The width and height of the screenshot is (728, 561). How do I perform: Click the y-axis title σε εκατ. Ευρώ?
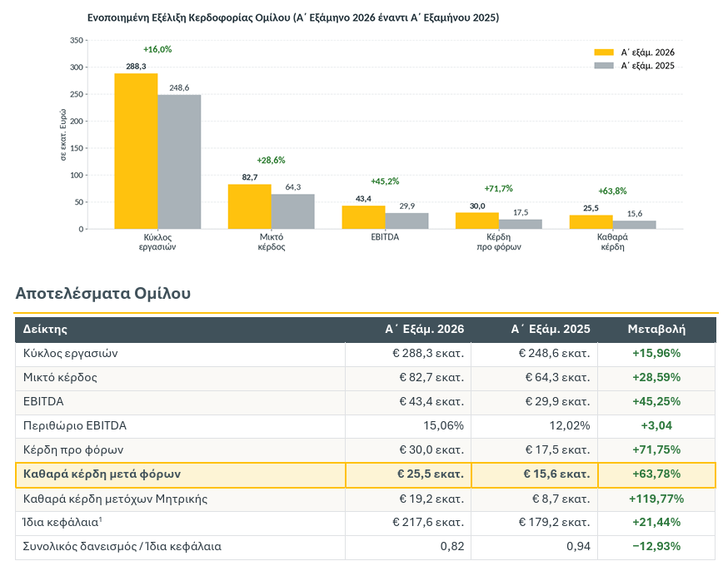(63, 135)
